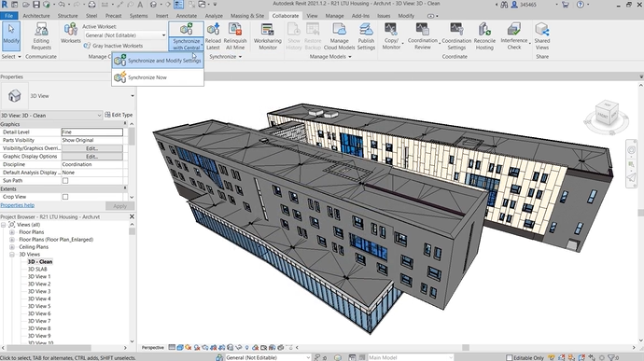Click the Edit Type button
The width and height of the screenshot is (644, 361).
(x=119, y=115)
